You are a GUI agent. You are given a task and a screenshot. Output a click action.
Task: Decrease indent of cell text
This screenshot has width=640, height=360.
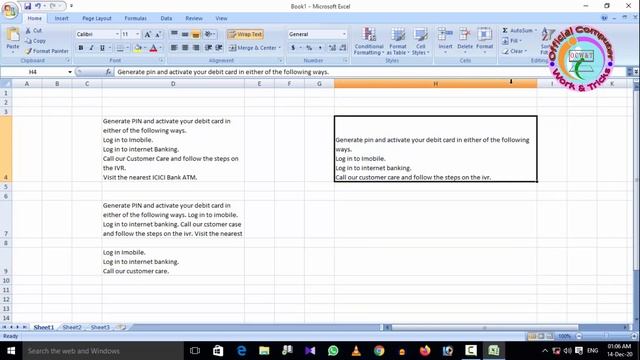(x=208, y=48)
